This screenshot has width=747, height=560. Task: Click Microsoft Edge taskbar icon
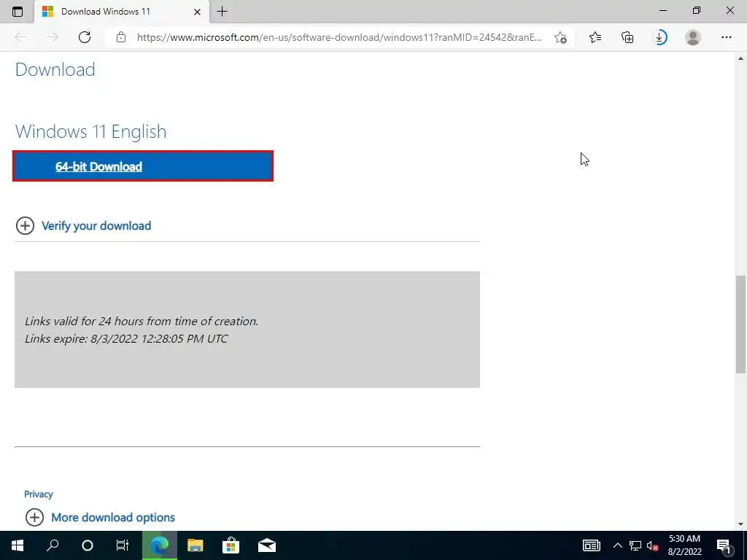(x=160, y=545)
